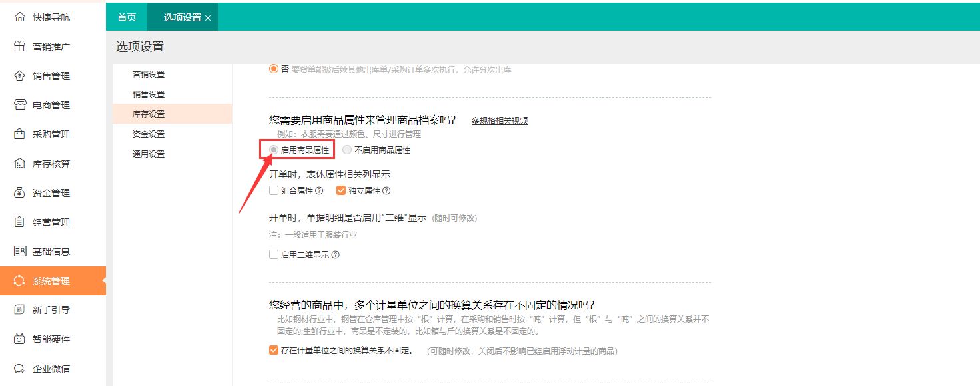Select 资金设置 in the settings list
The height and width of the screenshot is (386, 980).
point(149,134)
